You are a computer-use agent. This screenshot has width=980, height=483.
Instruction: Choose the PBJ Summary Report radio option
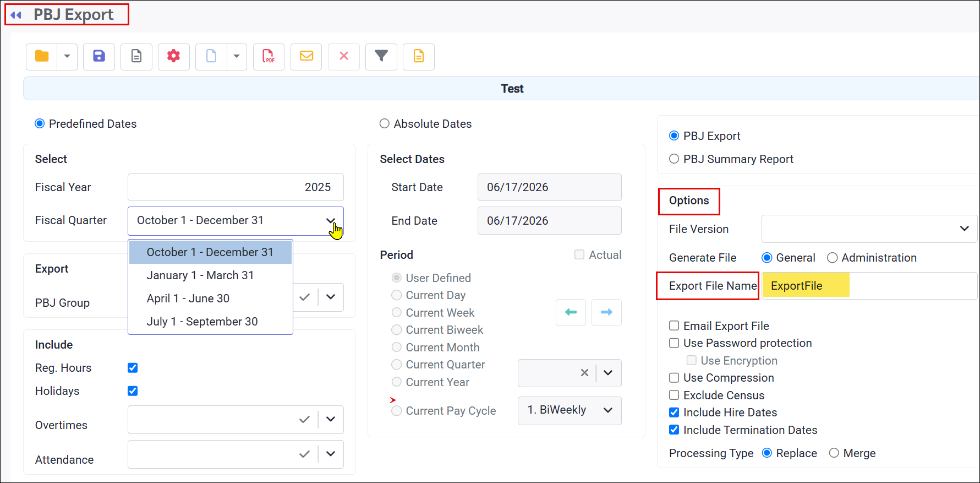click(x=674, y=159)
